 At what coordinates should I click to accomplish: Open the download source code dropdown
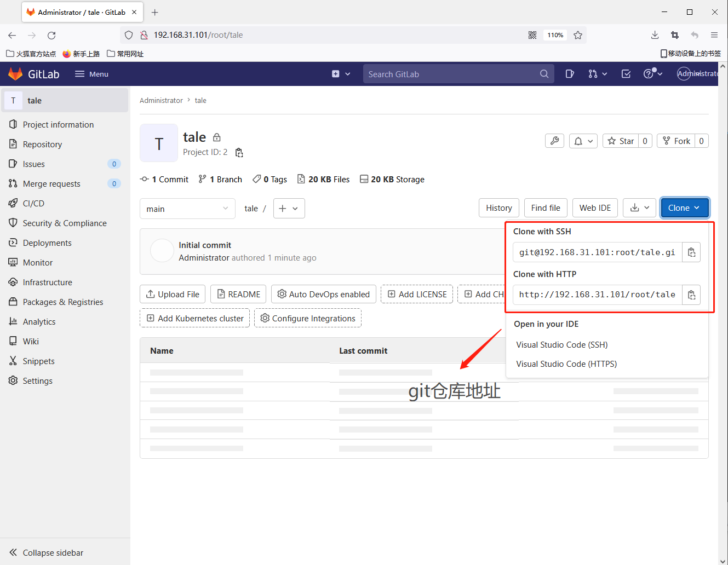[x=639, y=208]
